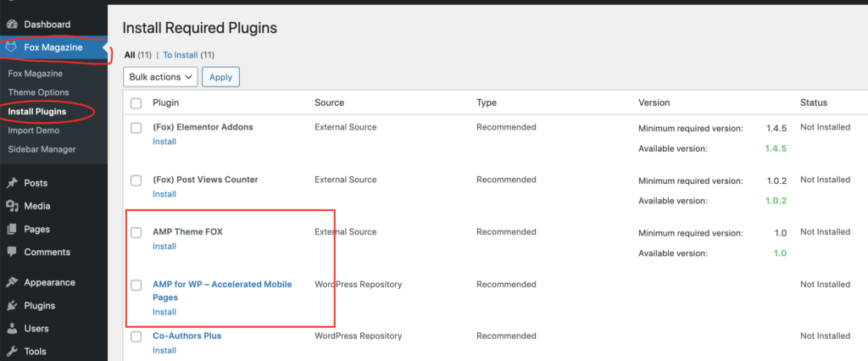Screen dimensions: 868x361
Task: Click the Dashboard gauge icon
Action: coord(12,25)
